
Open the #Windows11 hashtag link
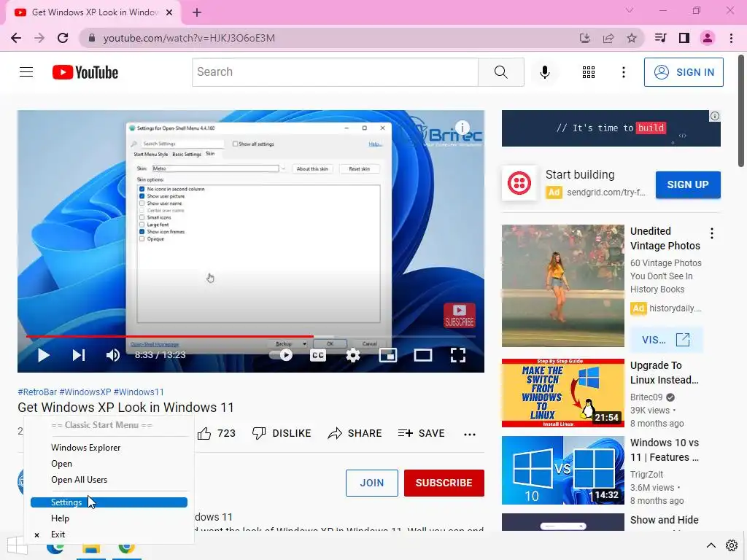coord(139,392)
